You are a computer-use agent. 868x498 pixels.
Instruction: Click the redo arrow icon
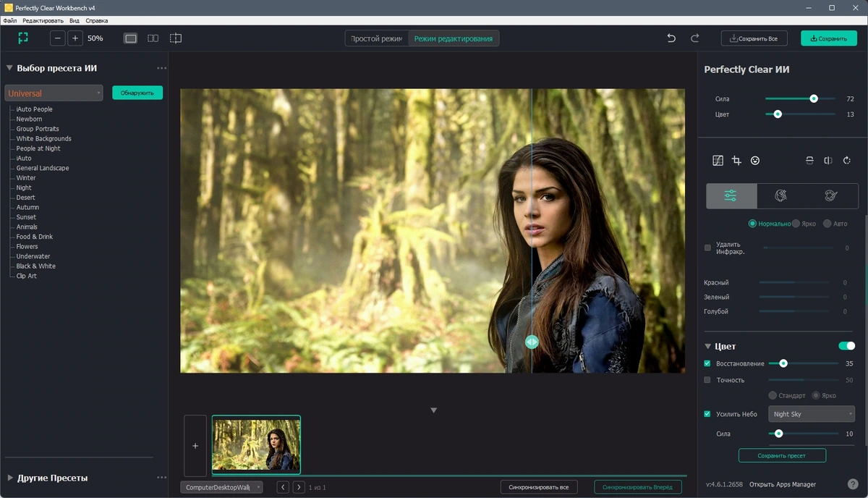(695, 38)
